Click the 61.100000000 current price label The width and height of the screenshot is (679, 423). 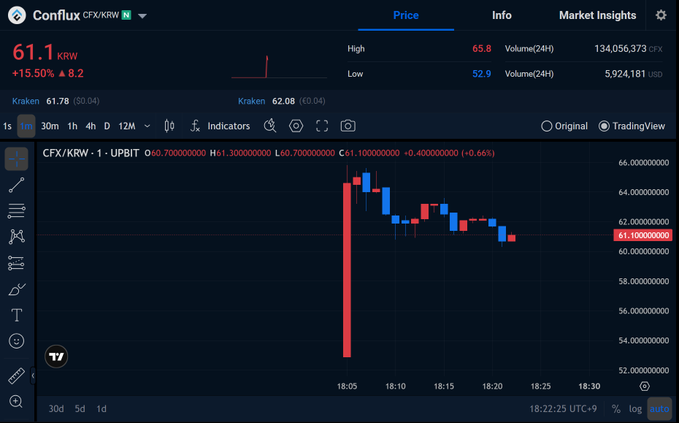(x=643, y=235)
